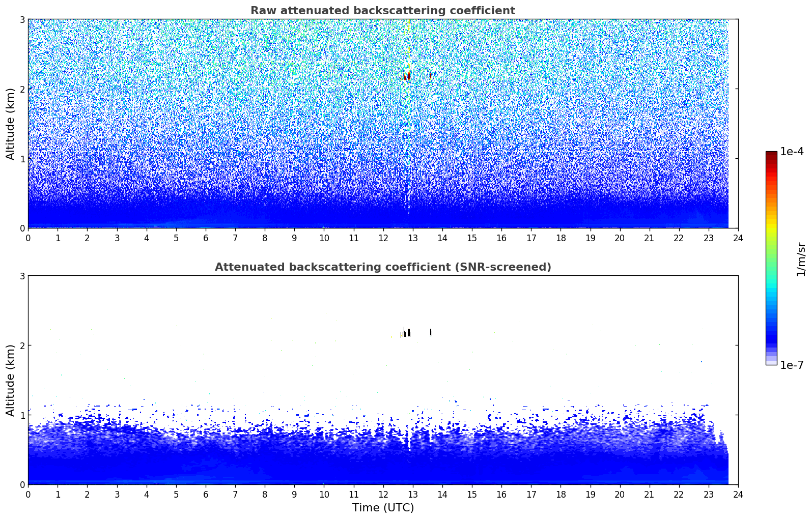Click the "Attenuated backscattering coefficient (SNR-screened)" title

pyautogui.click(x=383, y=267)
